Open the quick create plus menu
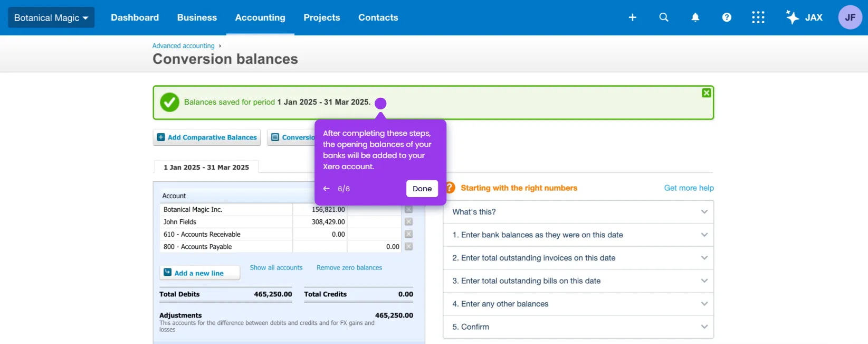Screen dimensions: 868x344 (x=632, y=17)
